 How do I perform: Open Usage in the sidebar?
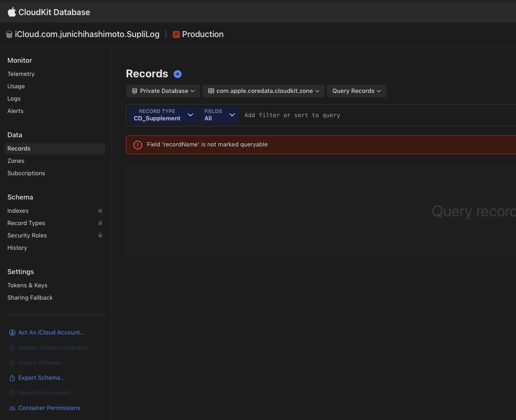pyautogui.click(x=16, y=86)
